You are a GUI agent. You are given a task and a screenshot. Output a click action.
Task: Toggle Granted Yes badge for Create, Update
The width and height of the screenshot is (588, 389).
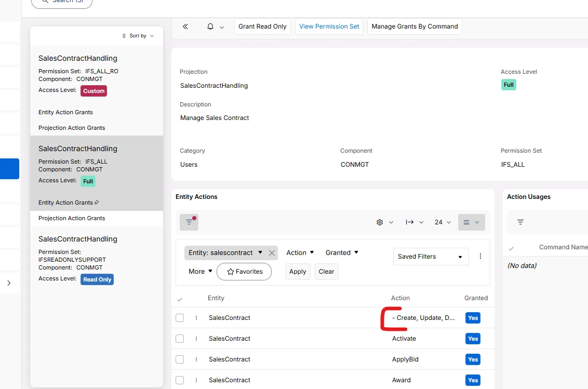point(473,318)
